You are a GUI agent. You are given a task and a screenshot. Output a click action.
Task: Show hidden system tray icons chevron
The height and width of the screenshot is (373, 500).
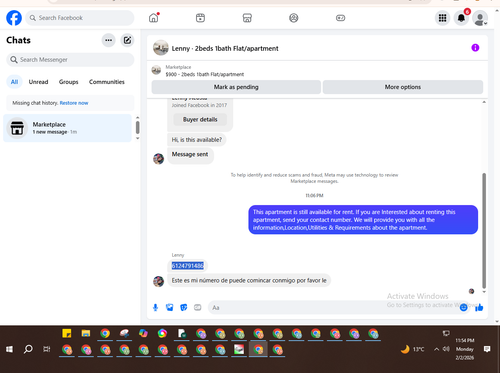[436, 349]
